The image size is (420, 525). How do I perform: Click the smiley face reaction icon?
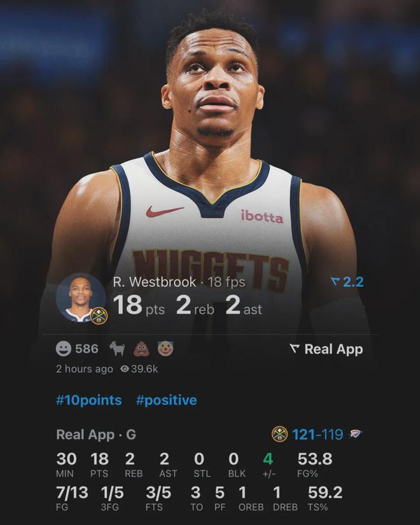(x=63, y=349)
